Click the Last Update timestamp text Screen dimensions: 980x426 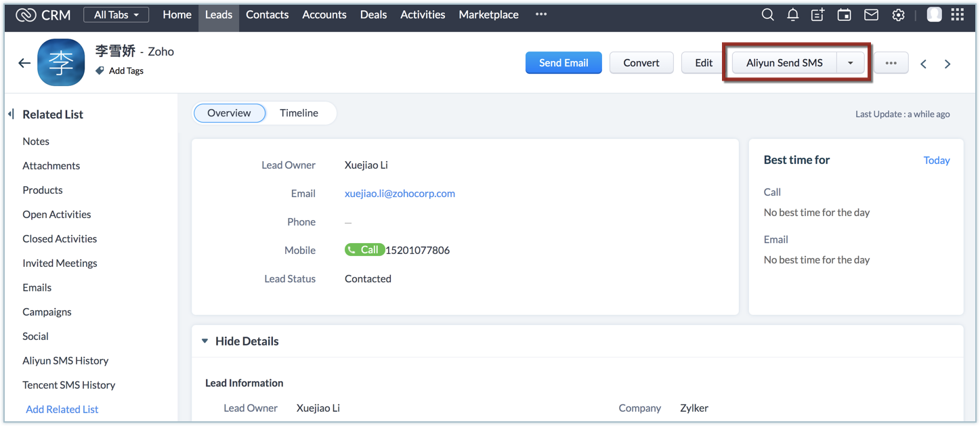click(x=903, y=114)
